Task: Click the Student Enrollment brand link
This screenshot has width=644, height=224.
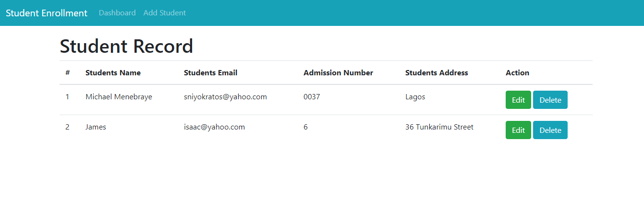Action: pos(47,13)
